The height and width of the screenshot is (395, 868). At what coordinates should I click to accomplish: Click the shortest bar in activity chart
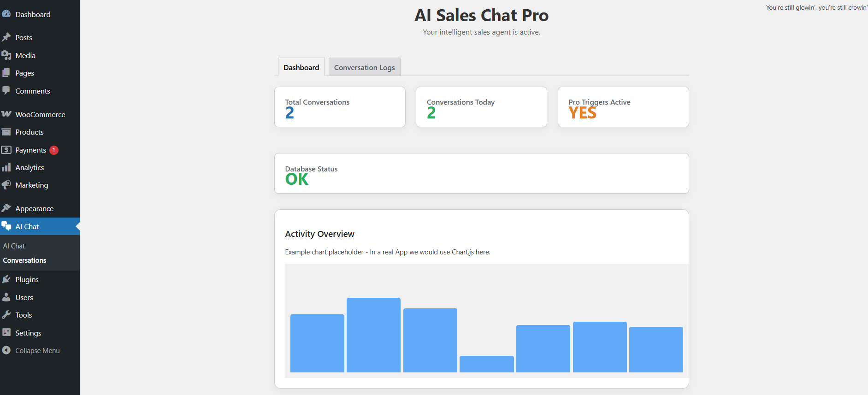[x=486, y=364]
